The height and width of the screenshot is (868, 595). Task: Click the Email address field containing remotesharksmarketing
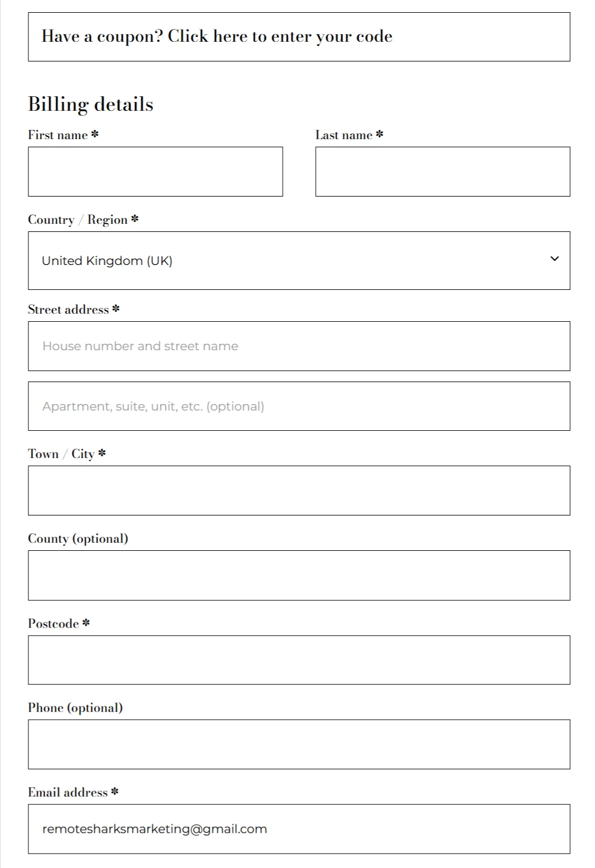[299, 829]
